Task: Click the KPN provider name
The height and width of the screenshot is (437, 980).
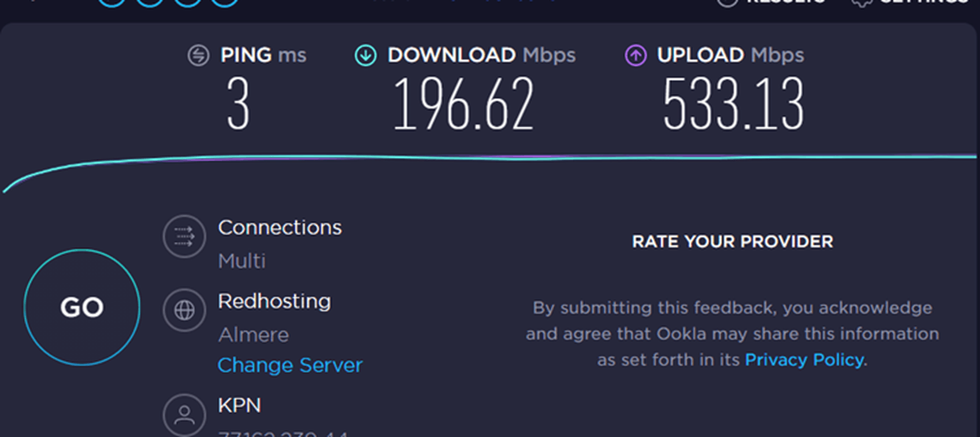Action: coord(239,405)
